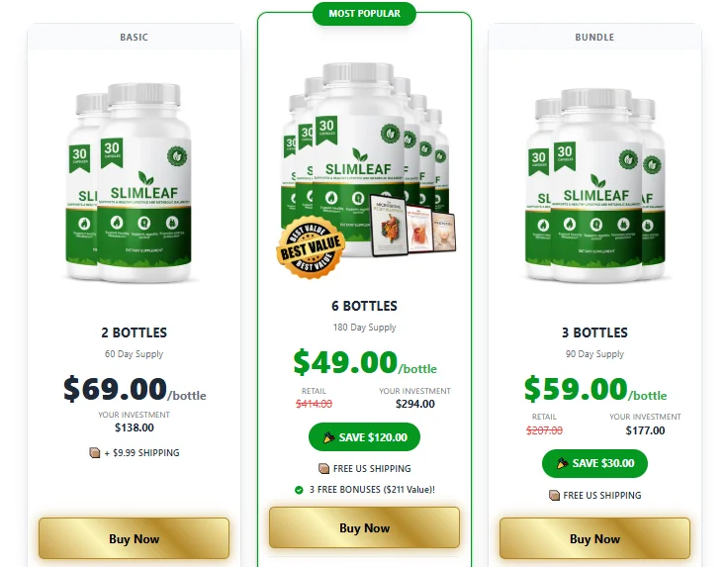Image resolution: width=728 pixels, height=567 pixels.
Task: Select the three-bottle SlimLeaf product image
Action: point(595,186)
